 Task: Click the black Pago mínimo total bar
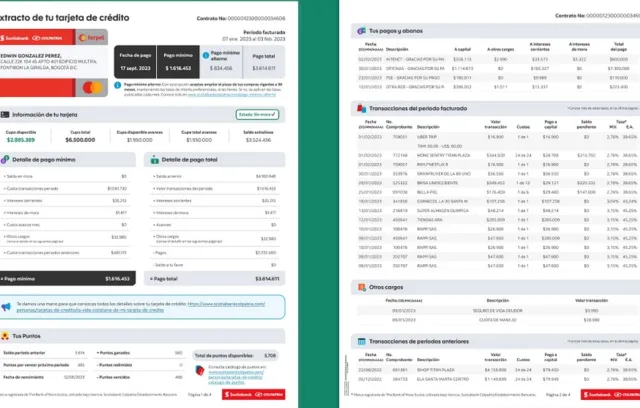click(x=67, y=279)
